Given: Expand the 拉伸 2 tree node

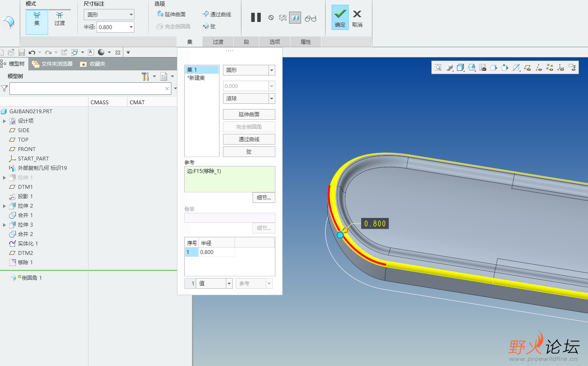Looking at the screenshot, I should click(4, 206).
